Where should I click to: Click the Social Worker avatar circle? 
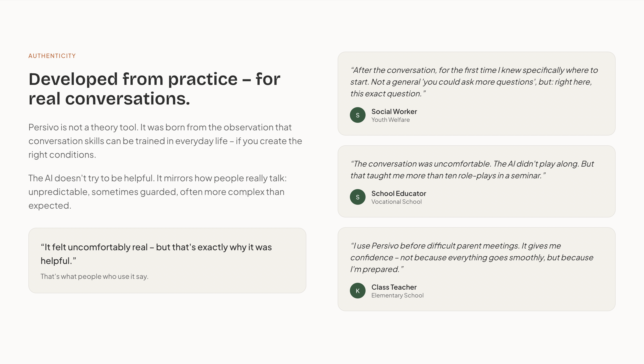pyautogui.click(x=357, y=115)
